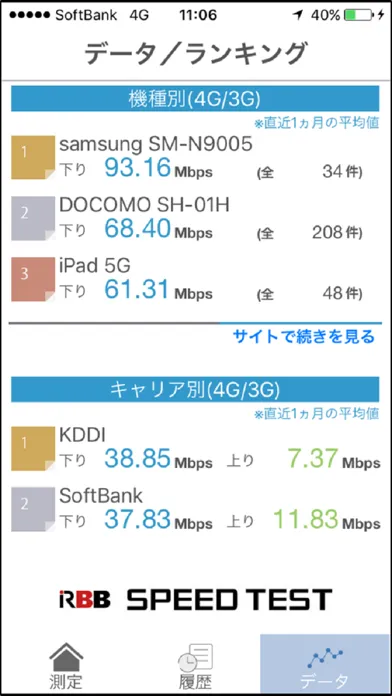Select the キャリア別(4G/3G) section header
This screenshot has width=392, height=696.
tap(195, 389)
